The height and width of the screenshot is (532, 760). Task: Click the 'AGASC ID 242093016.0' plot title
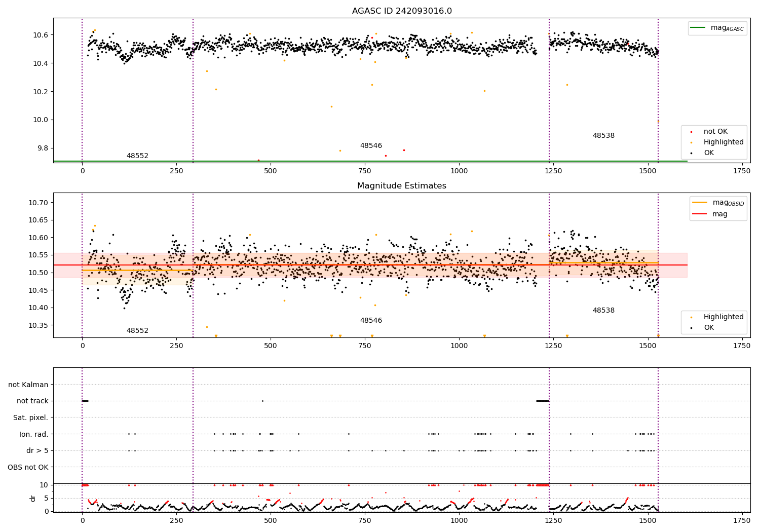402,11
